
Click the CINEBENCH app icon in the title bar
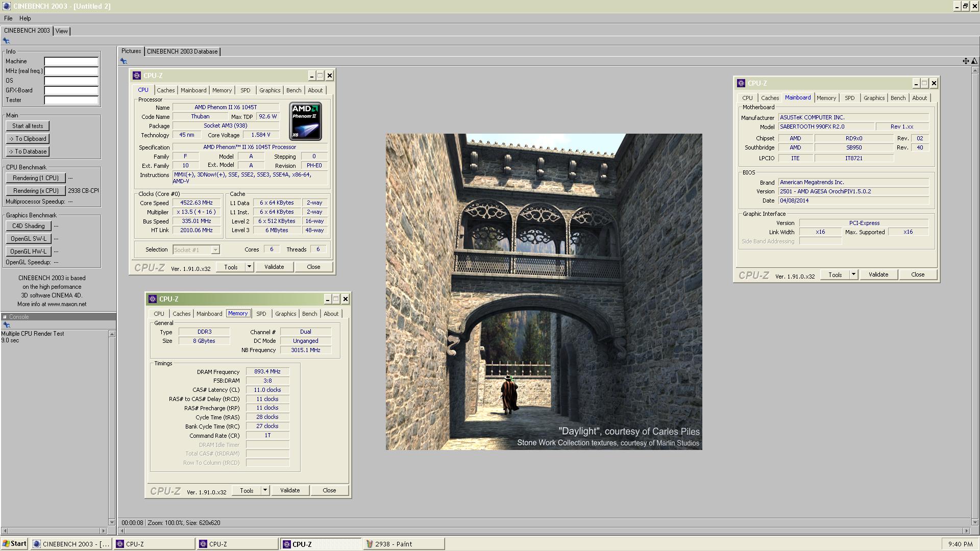point(6,6)
